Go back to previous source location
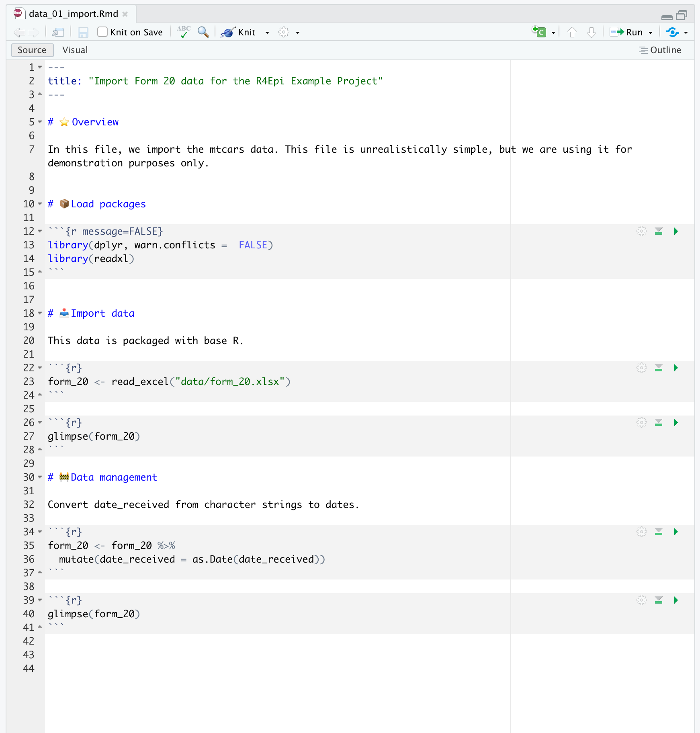 coord(19,33)
